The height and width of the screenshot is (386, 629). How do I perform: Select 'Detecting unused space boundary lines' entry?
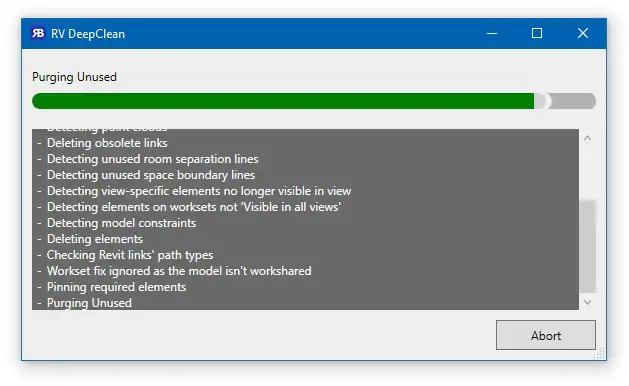point(151,175)
